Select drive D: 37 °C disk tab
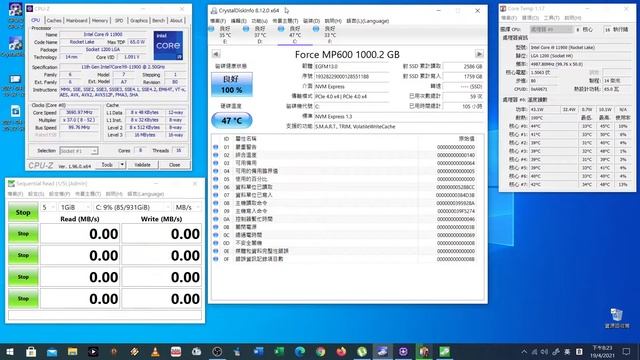This screenshot has height=360, width=640. click(x=260, y=35)
